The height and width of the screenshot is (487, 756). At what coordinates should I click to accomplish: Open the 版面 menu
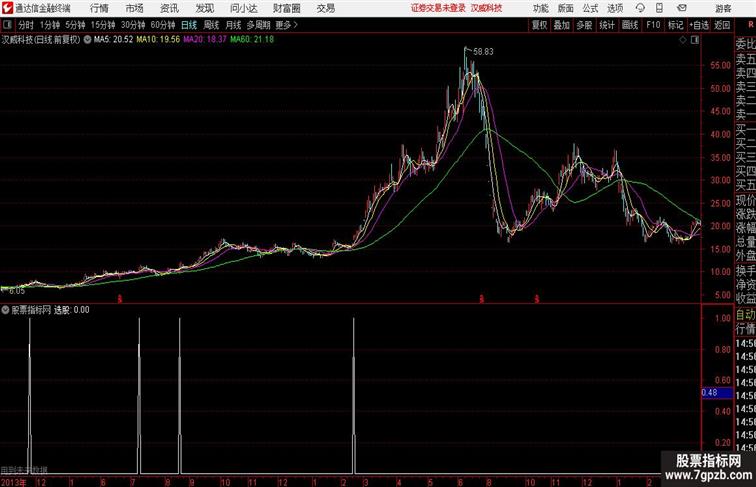[566, 8]
